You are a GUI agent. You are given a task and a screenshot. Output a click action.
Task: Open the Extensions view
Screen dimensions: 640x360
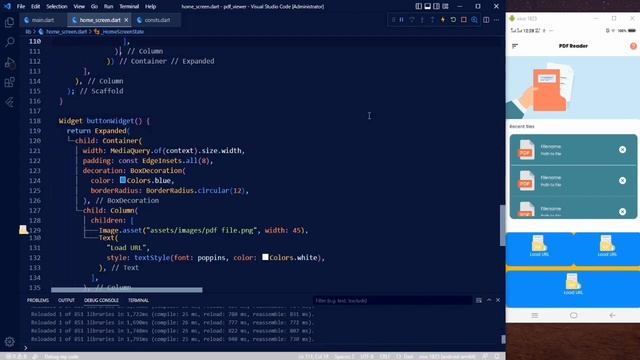9,82
